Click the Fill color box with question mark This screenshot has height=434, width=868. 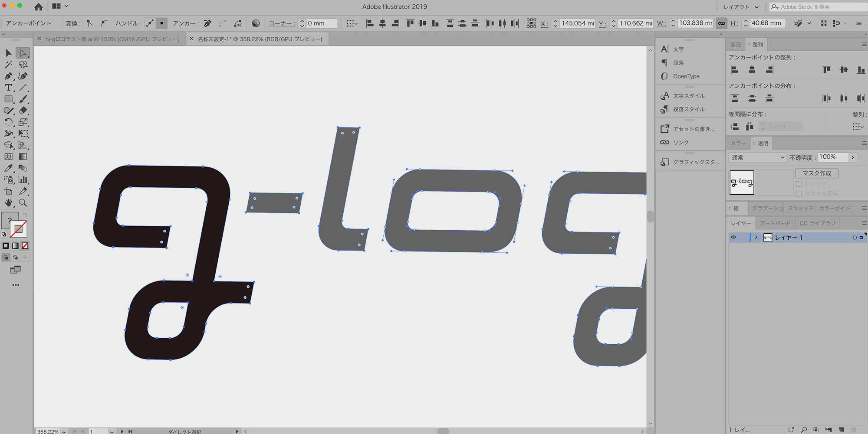10,220
